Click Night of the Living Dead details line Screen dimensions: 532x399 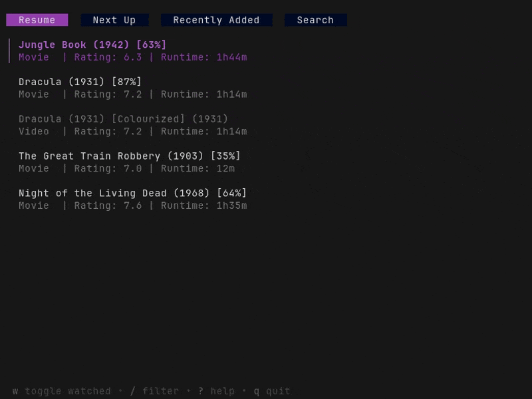[x=133, y=206]
